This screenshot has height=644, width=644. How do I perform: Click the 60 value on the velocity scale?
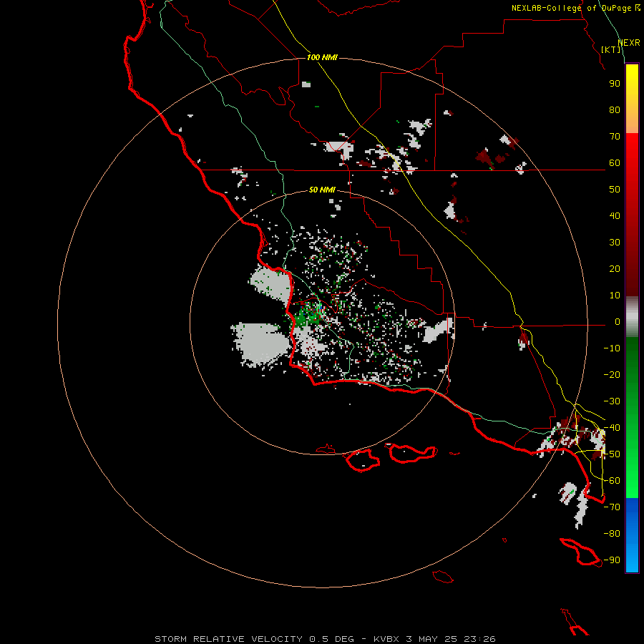(x=615, y=163)
